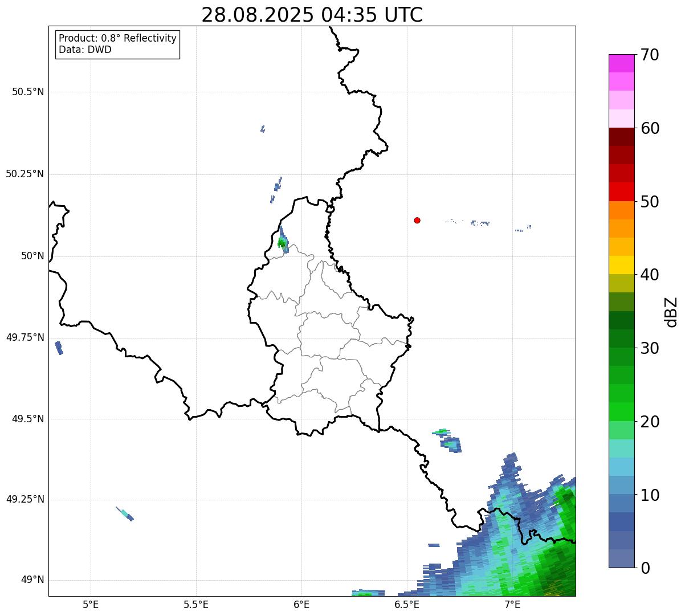685x616 pixels.
Task: Click the "Data: DWD" line
Action: click(85, 50)
